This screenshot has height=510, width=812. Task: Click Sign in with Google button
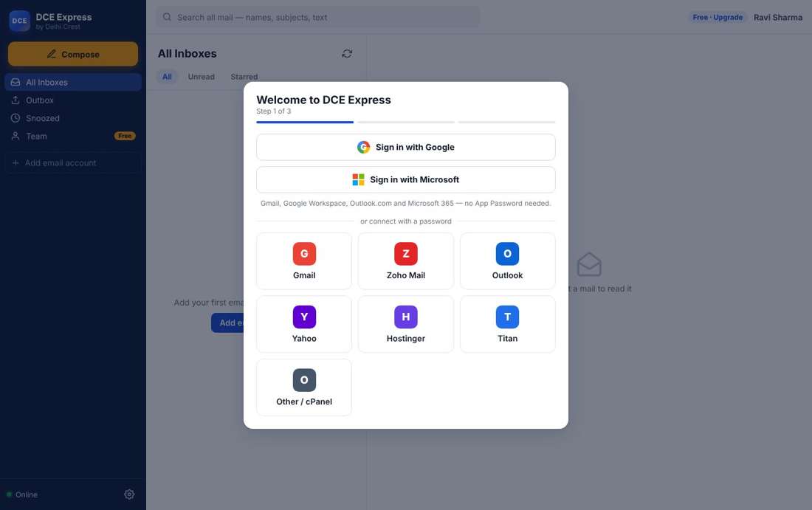click(x=405, y=147)
